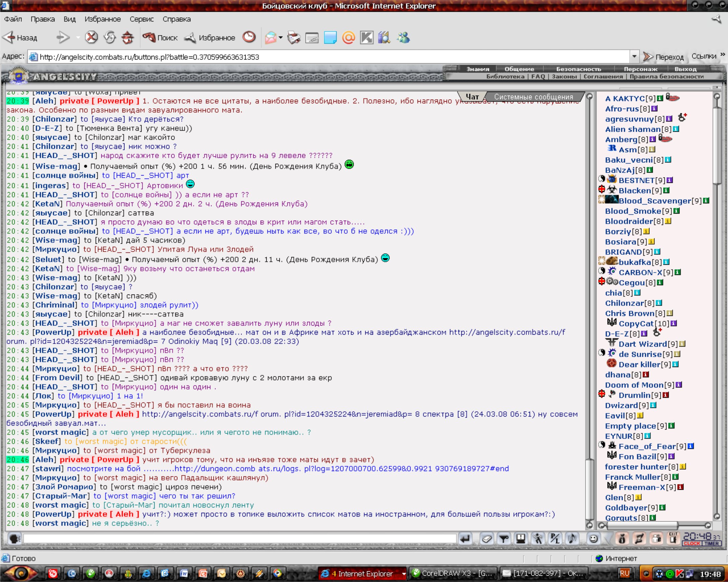Send message with the enter arrow icon

click(465, 539)
